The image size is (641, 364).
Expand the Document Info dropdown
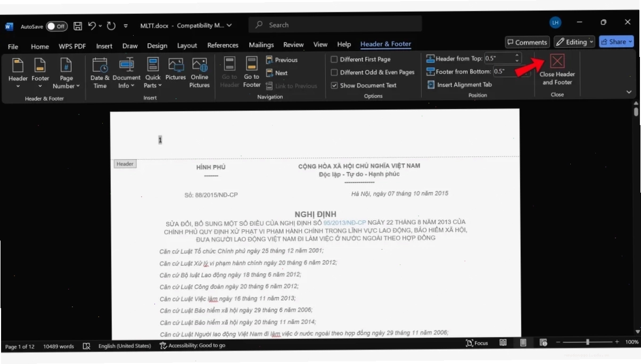click(x=126, y=73)
